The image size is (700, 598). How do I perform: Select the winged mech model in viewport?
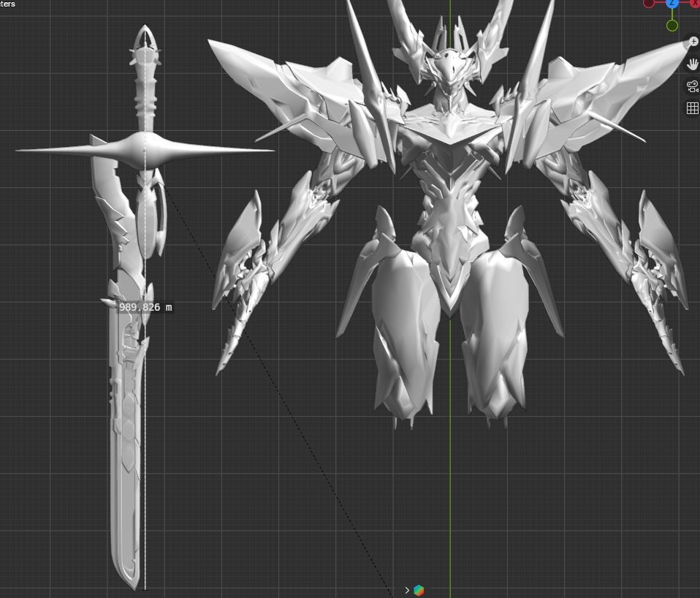[x=451, y=214]
